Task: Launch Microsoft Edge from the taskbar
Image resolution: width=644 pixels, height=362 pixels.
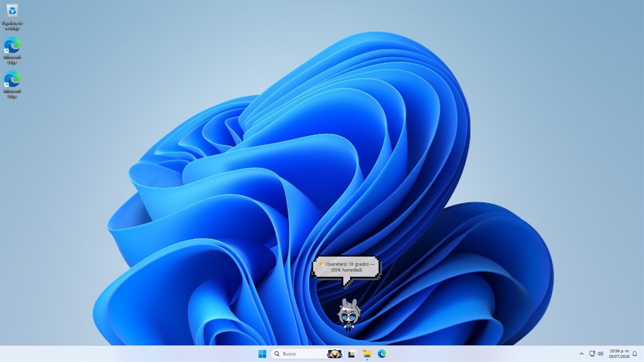Action: click(382, 354)
